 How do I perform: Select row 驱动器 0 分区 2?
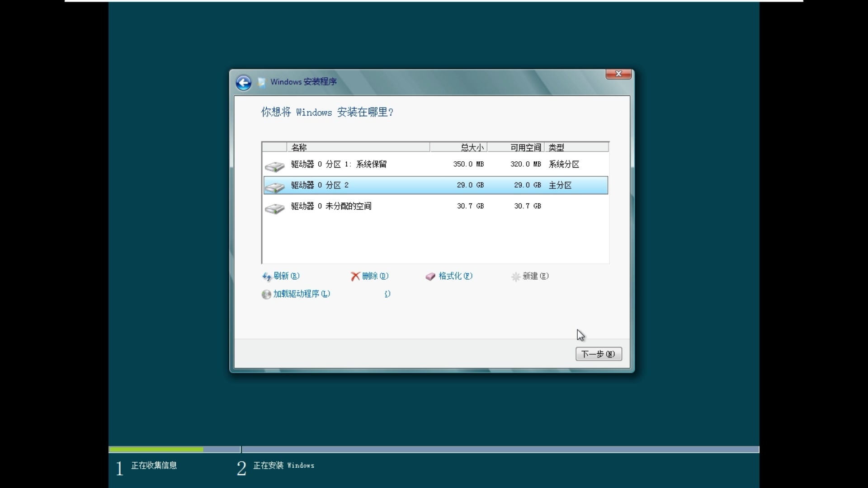(435, 185)
